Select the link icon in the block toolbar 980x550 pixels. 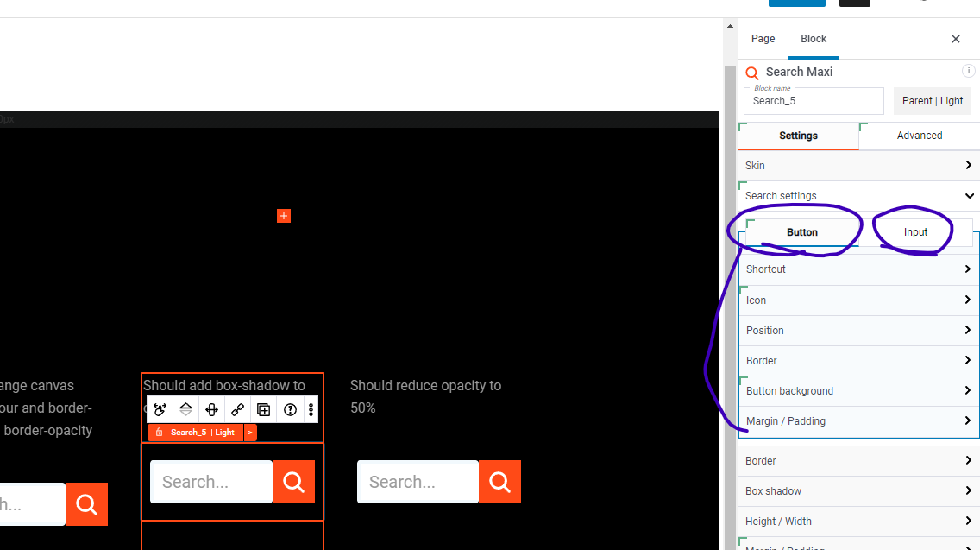[237, 409]
